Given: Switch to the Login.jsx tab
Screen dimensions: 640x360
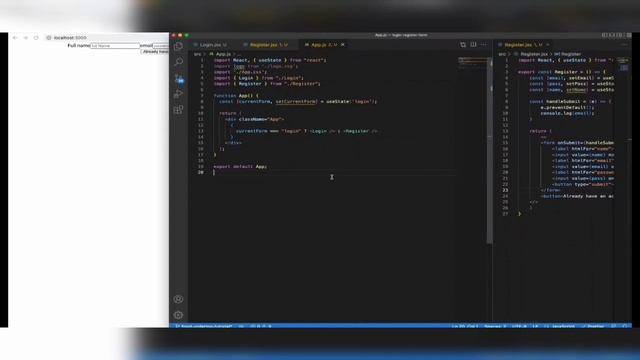Looking at the screenshot, I should tap(211, 45).
